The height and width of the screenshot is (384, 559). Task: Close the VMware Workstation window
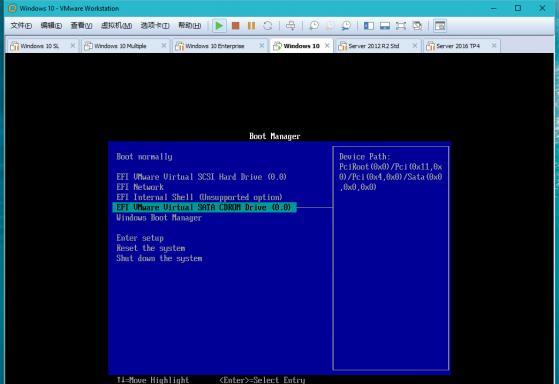(542, 8)
